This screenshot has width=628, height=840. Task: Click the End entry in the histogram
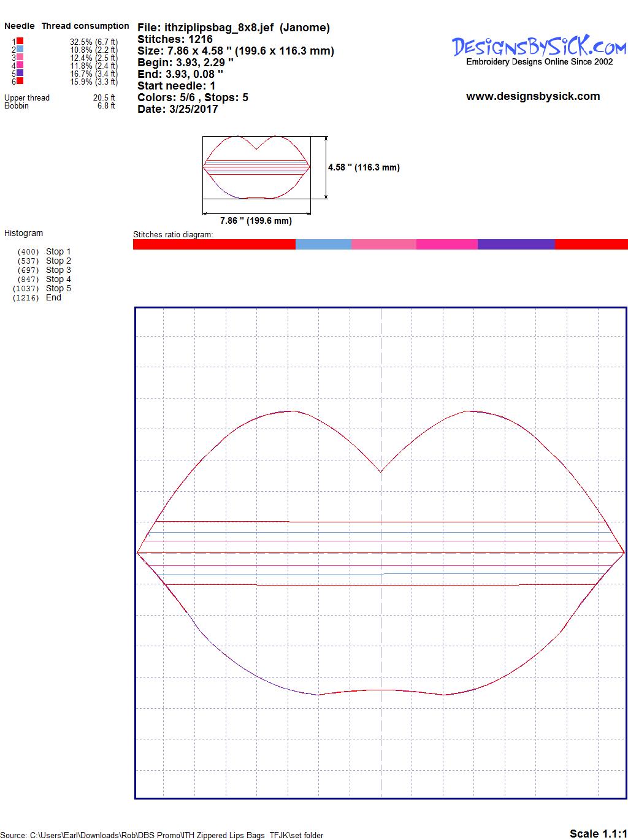[x=53, y=297]
